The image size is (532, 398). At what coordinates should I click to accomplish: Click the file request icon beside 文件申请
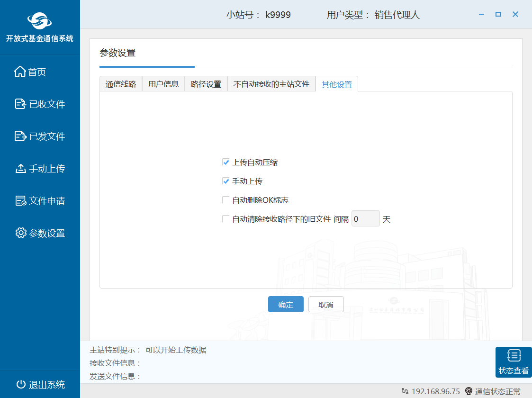(21, 200)
